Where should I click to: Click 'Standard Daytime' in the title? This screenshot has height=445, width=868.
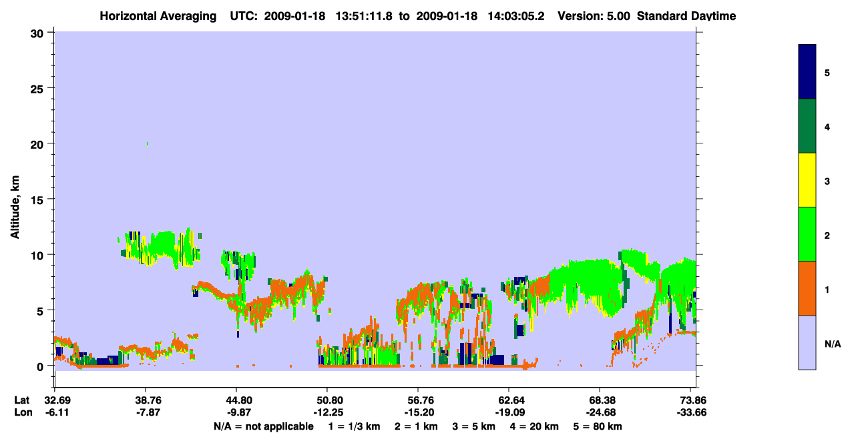(x=685, y=16)
